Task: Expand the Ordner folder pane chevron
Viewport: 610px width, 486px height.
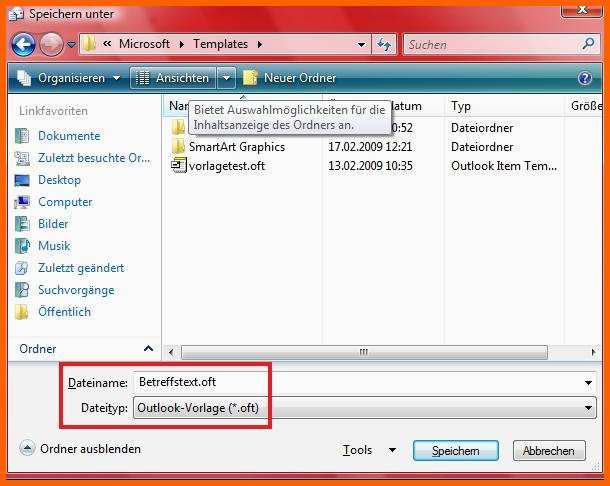Action: click(x=148, y=349)
